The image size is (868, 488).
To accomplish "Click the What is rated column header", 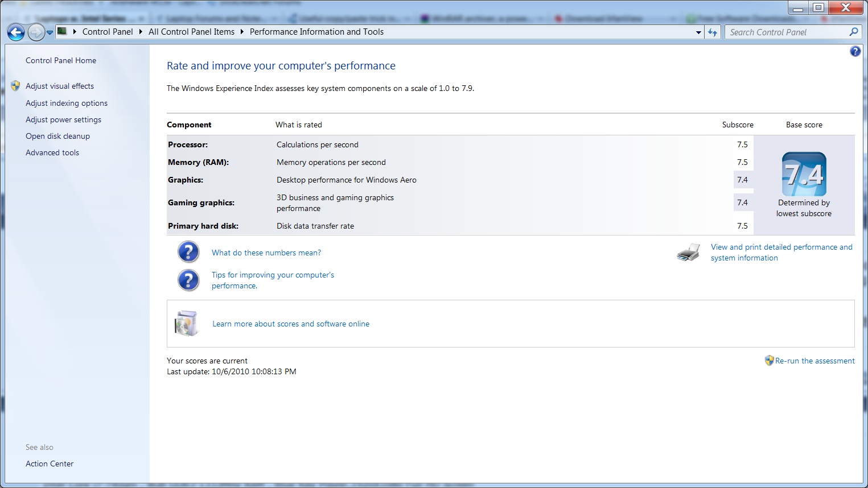I will pyautogui.click(x=299, y=125).
